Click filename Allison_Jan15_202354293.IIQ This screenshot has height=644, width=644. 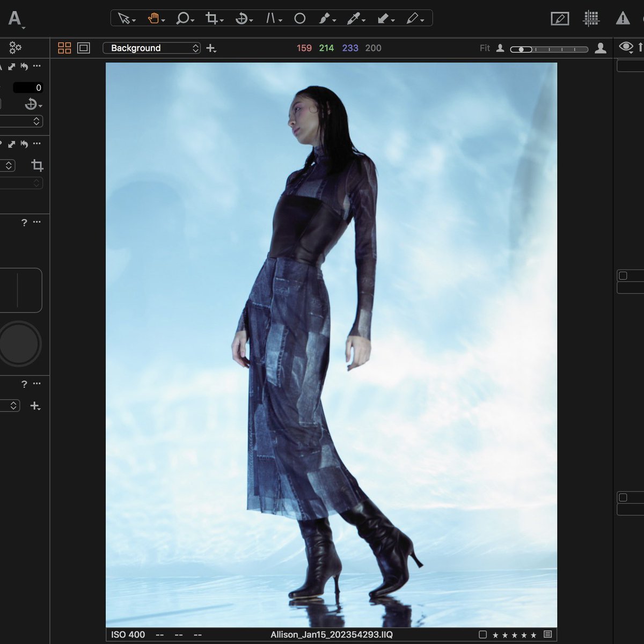[x=332, y=635]
